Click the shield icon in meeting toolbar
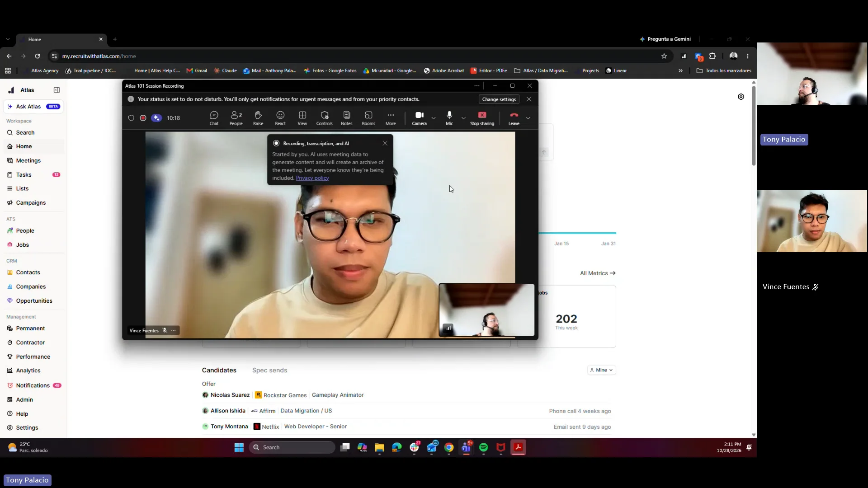 (x=131, y=118)
